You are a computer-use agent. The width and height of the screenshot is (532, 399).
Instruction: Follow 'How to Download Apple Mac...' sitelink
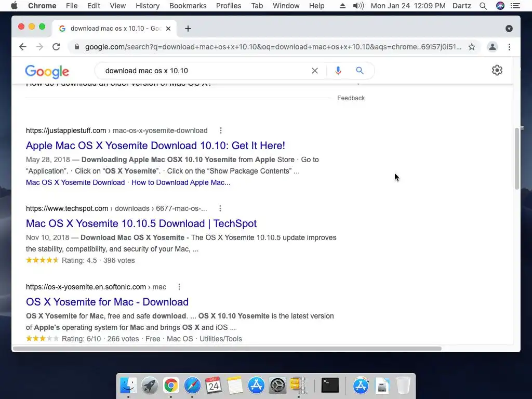(x=181, y=182)
